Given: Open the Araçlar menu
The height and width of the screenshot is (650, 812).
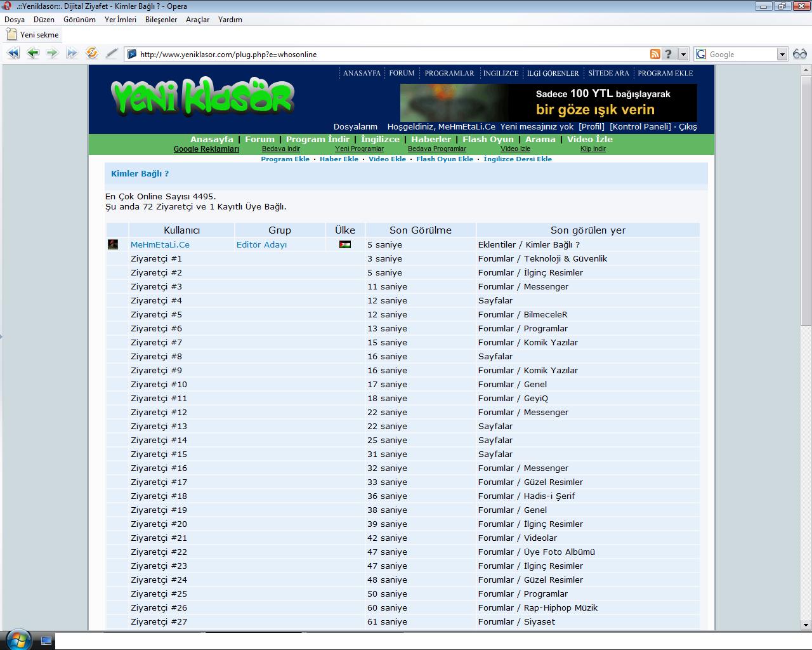Looking at the screenshot, I should tap(197, 20).
